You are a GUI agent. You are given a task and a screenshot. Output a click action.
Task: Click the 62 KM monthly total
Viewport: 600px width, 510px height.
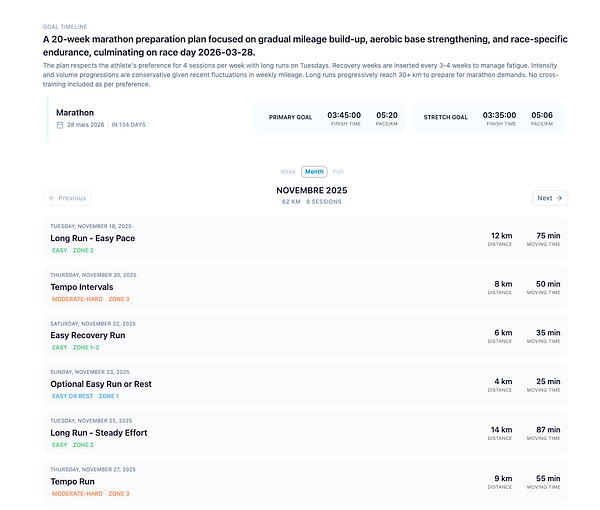(291, 202)
